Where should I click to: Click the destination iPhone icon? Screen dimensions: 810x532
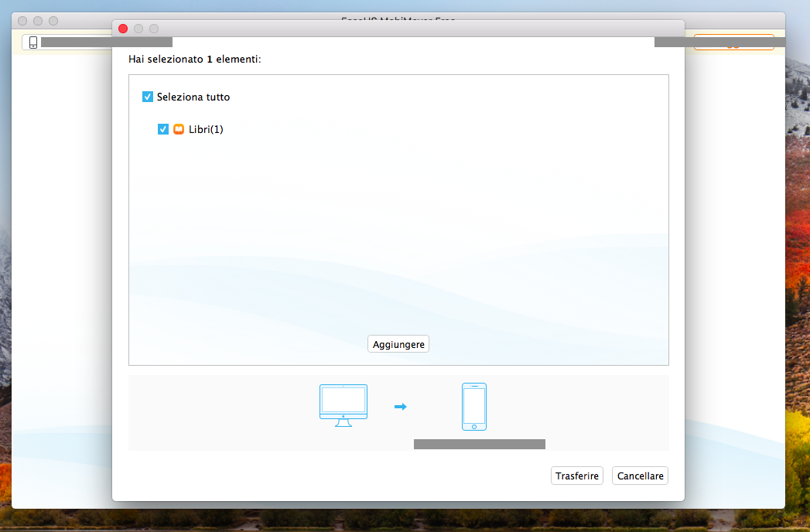(474, 407)
